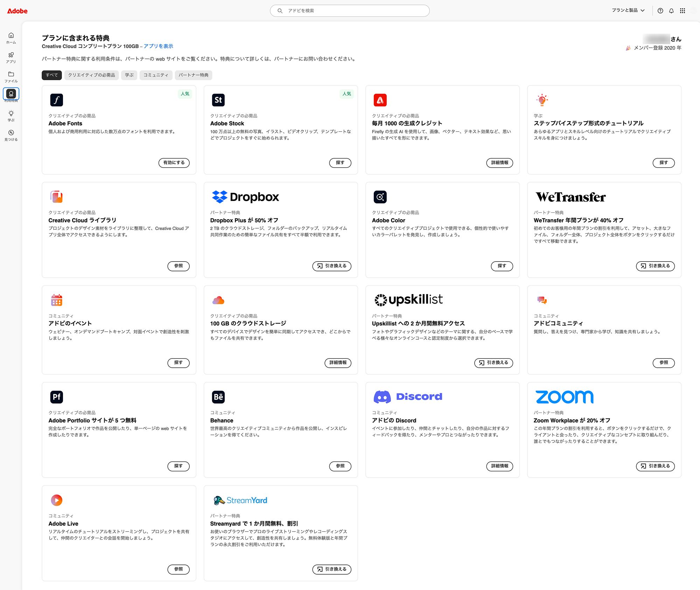
Task: Click 探す on tutorials card
Action: 664,163
